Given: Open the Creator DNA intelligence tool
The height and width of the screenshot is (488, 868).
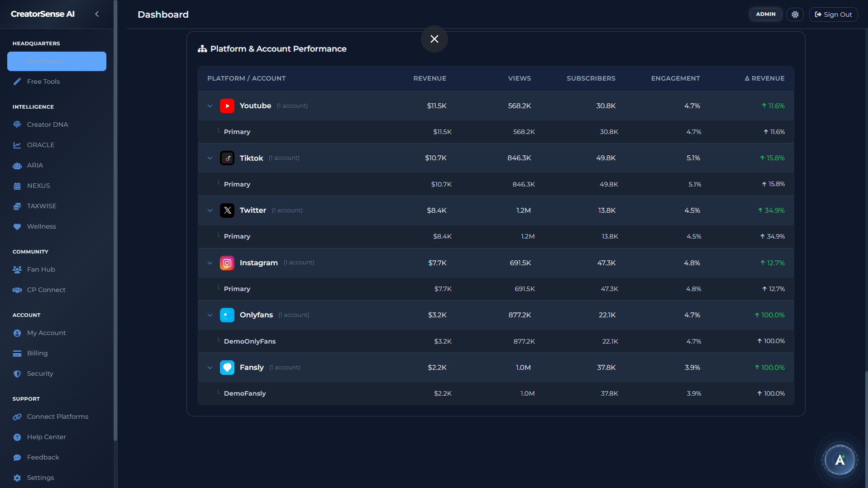Looking at the screenshot, I should coord(47,124).
